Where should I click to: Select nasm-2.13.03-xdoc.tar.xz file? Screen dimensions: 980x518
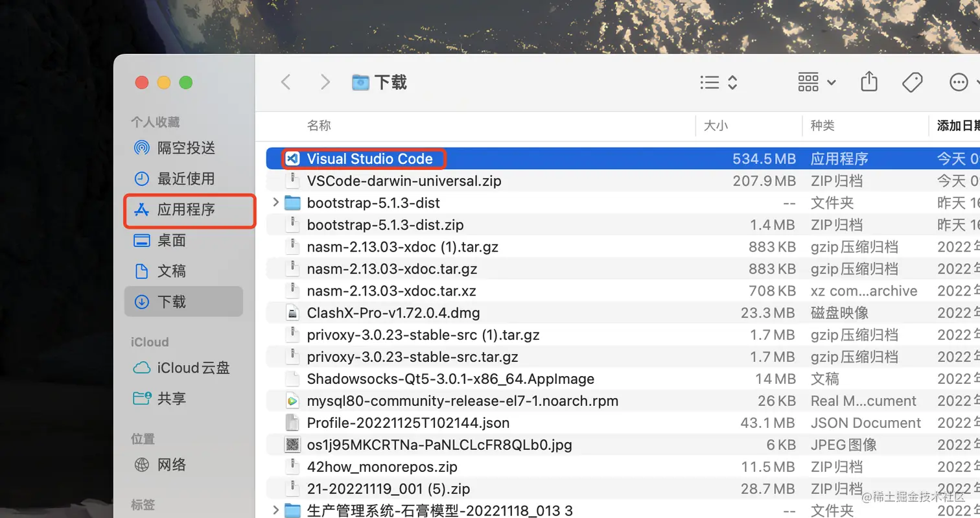point(391,291)
